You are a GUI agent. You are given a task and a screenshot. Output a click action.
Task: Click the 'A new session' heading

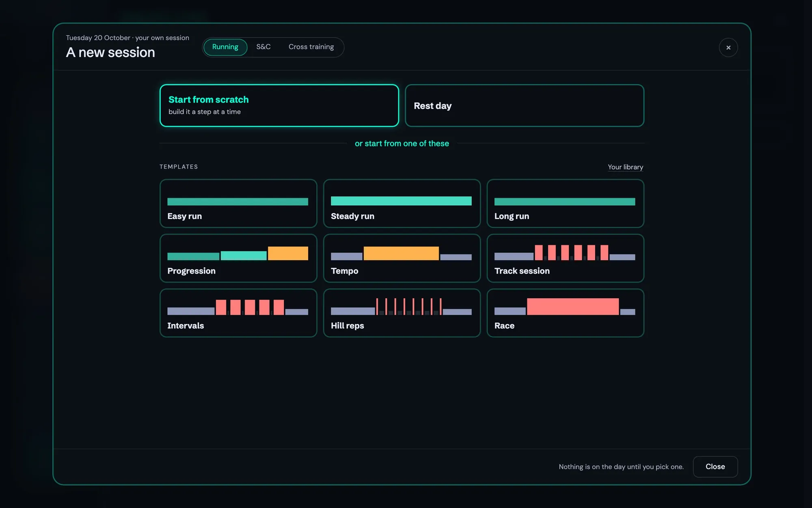click(110, 52)
